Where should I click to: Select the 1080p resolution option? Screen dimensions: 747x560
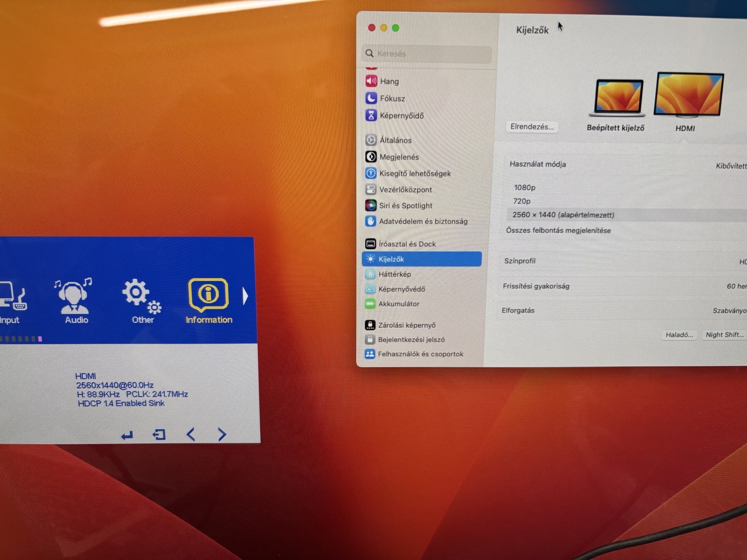click(x=525, y=188)
